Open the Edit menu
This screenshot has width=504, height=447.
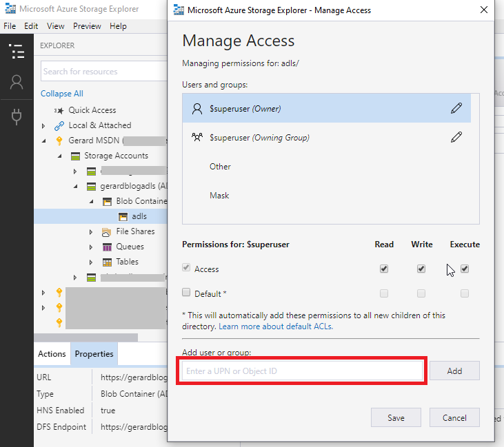pyautogui.click(x=31, y=26)
